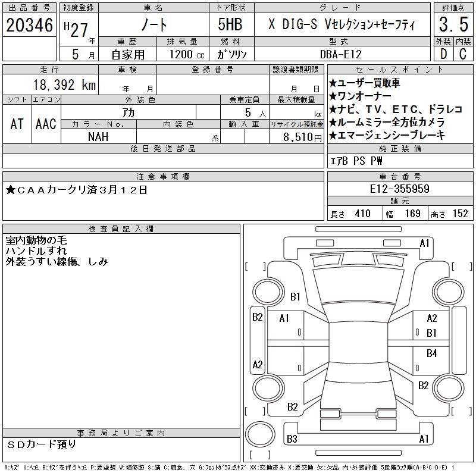Click the B4 damage mark on car diagram
The height and width of the screenshot is (476, 476).
[x=432, y=353]
